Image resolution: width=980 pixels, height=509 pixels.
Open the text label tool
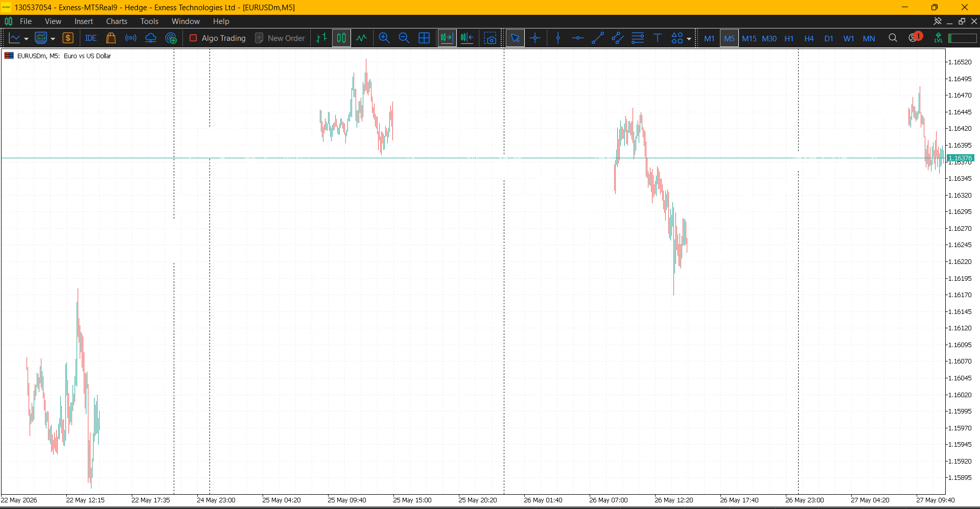click(658, 38)
